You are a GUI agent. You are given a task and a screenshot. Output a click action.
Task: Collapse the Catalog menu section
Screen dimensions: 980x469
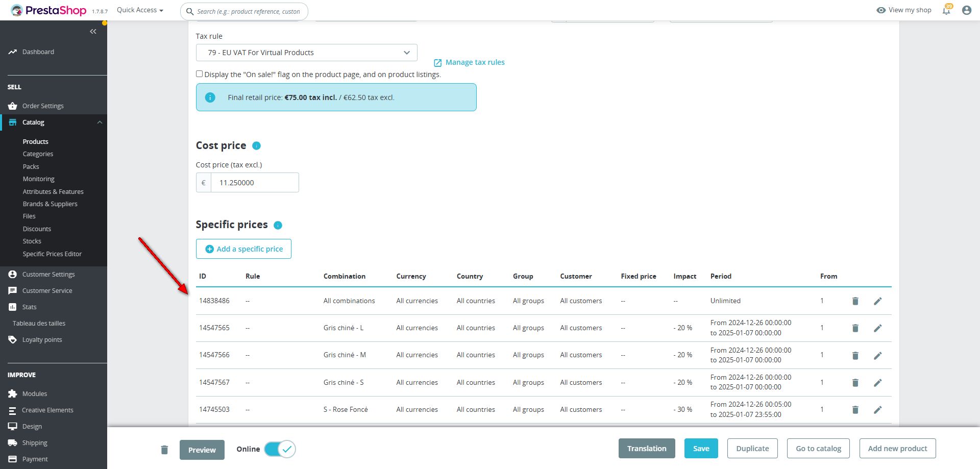[x=100, y=122]
